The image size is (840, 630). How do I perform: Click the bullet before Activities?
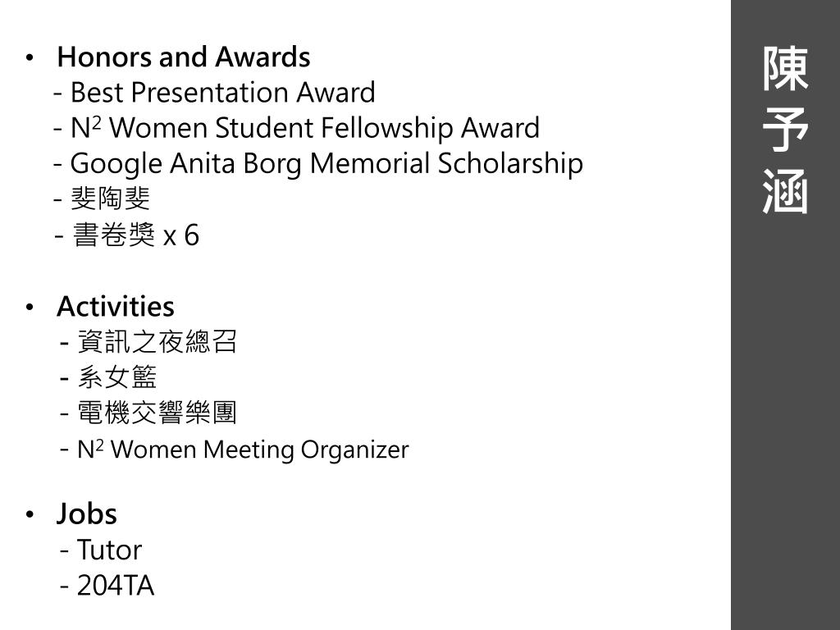[x=30, y=307]
